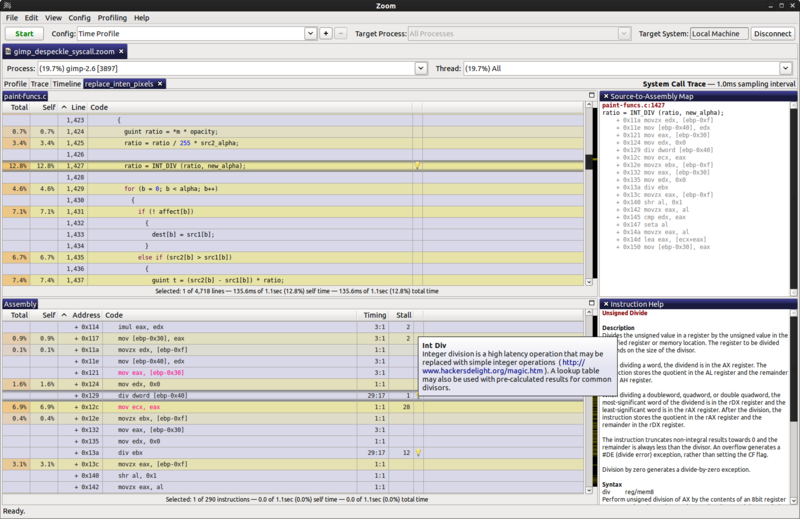Screen dimensions: 800x519
Task: Close the replace_inten_pixels tab
Action: [x=160, y=84]
